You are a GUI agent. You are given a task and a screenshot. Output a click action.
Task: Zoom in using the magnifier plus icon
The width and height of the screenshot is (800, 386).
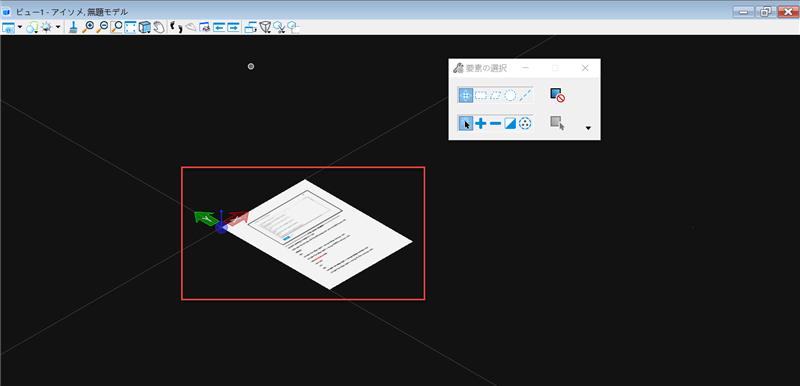point(88,28)
